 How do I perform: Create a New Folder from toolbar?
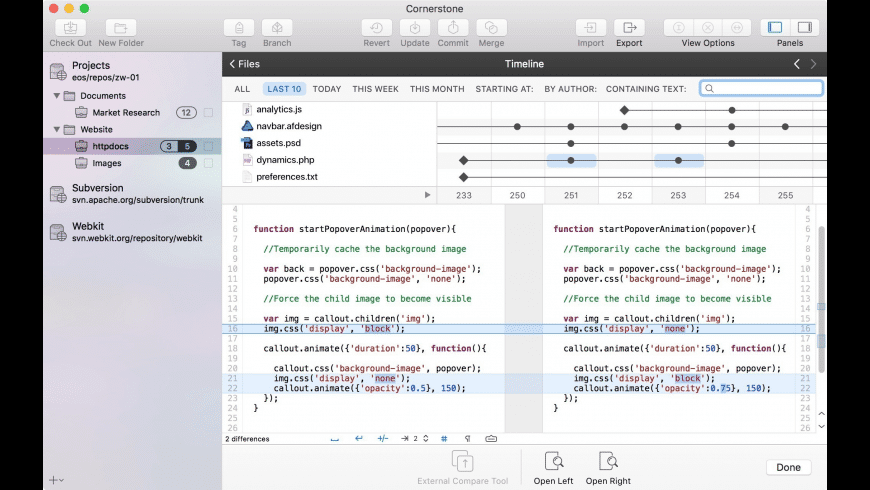pyautogui.click(x=120, y=28)
